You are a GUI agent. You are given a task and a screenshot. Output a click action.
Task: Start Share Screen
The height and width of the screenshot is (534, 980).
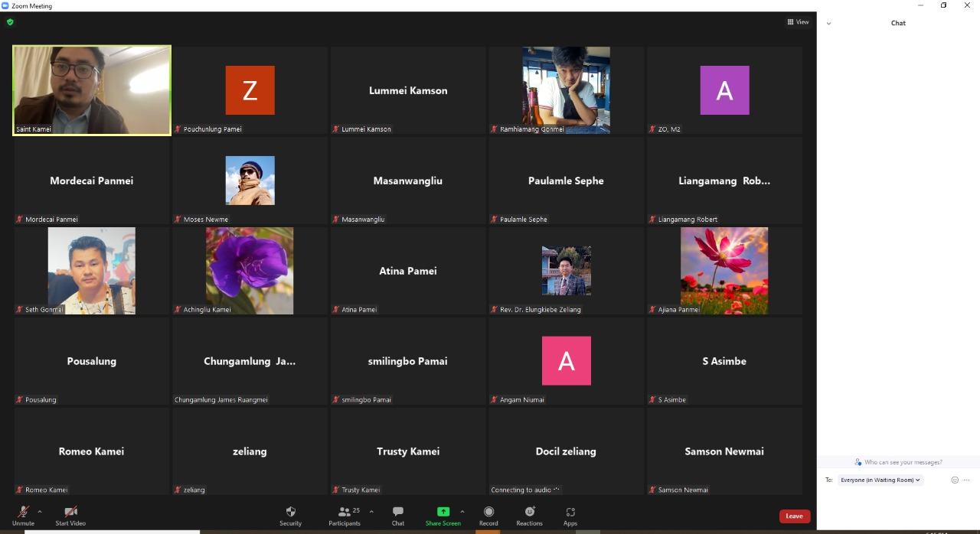[x=443, y=515]
